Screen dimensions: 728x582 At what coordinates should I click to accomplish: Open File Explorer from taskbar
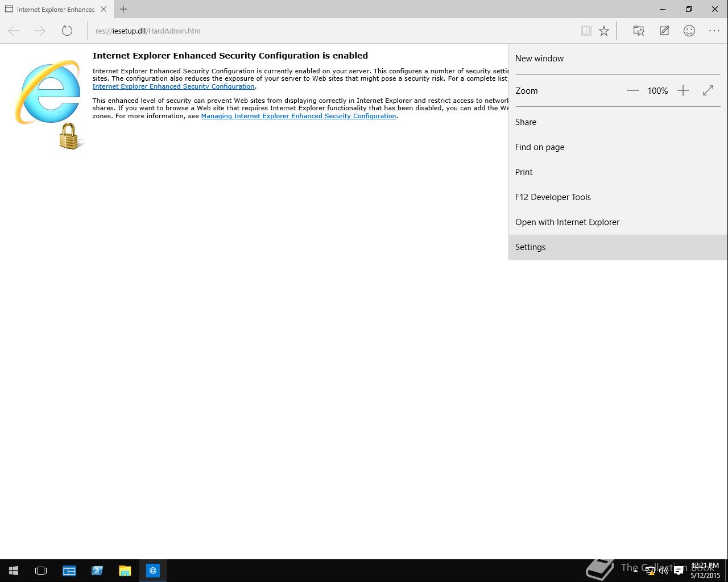(125, 571)
